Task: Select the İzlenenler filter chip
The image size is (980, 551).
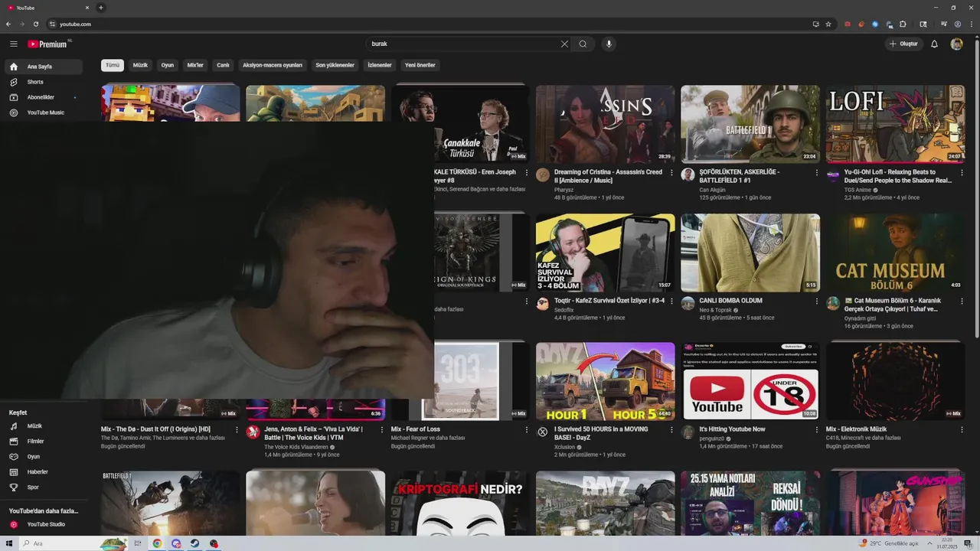Action: [x=380, y=65]
